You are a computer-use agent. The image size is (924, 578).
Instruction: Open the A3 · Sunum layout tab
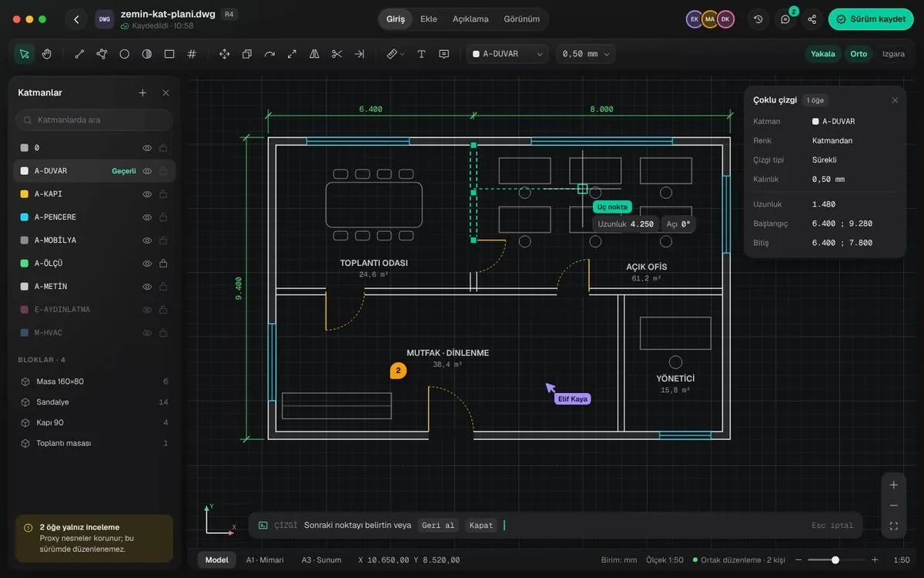(x=321, y=560)
